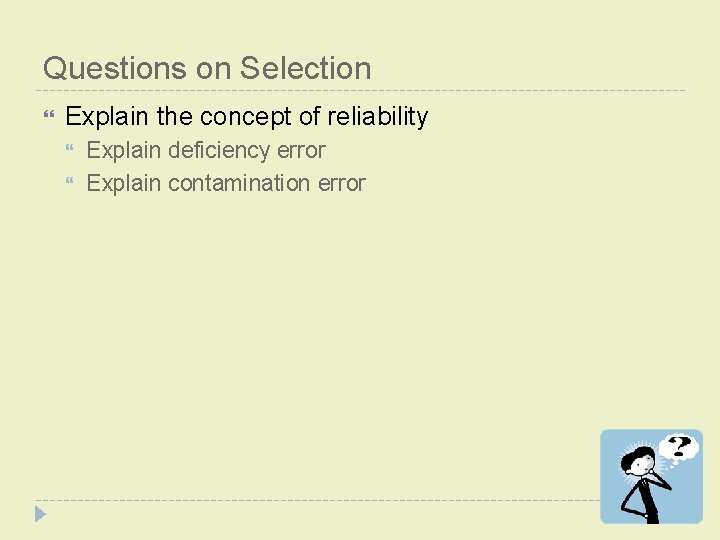Image resolution: width=720 pixels, height=540 pixels.
Task: Click the thinking man clipart image
Action: pyautogui.click(x=651, y=476)
